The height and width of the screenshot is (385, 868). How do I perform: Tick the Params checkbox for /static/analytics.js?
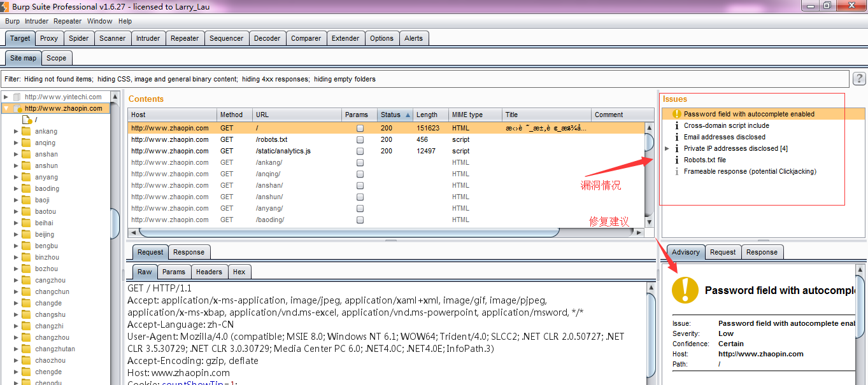360,151
